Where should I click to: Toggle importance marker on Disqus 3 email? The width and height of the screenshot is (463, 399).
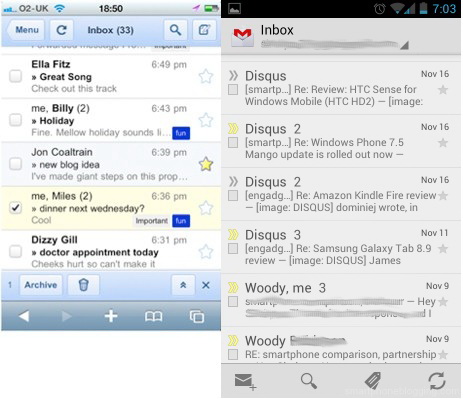233,235
